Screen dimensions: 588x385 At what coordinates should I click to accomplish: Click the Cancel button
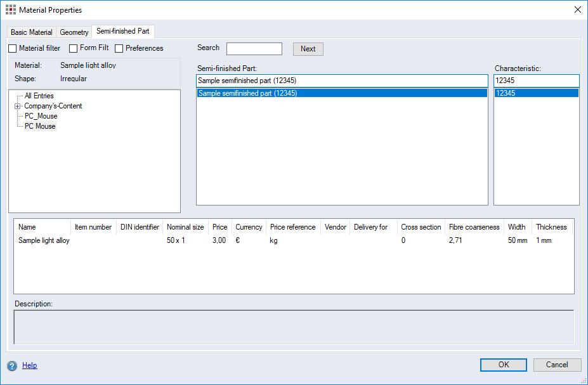click(x=556, y=365)
